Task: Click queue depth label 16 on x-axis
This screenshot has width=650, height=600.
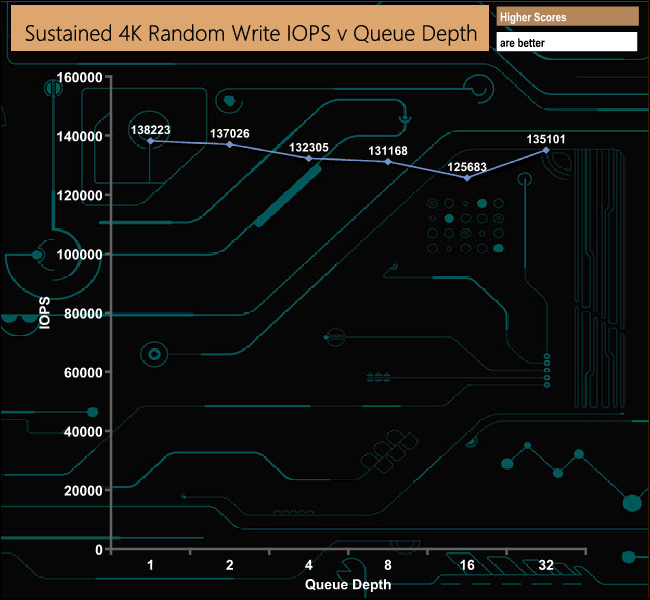Action: point(467,565)
